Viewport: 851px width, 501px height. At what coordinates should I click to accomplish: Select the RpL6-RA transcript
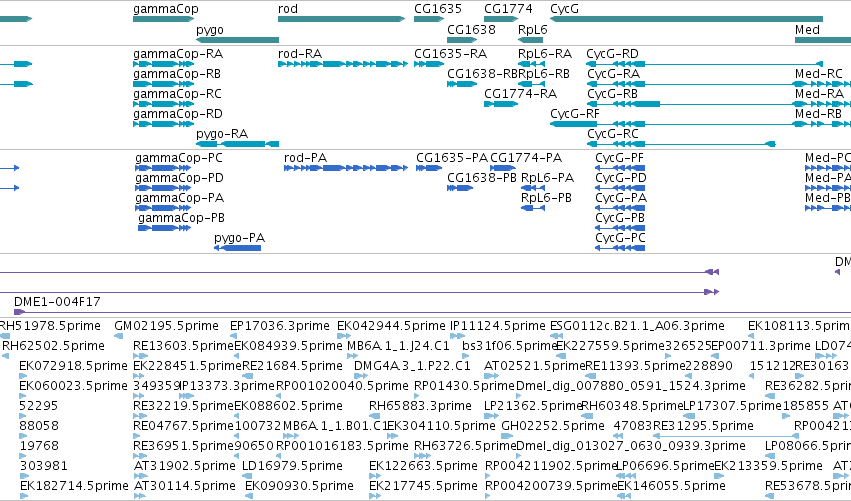click(531, 64)
